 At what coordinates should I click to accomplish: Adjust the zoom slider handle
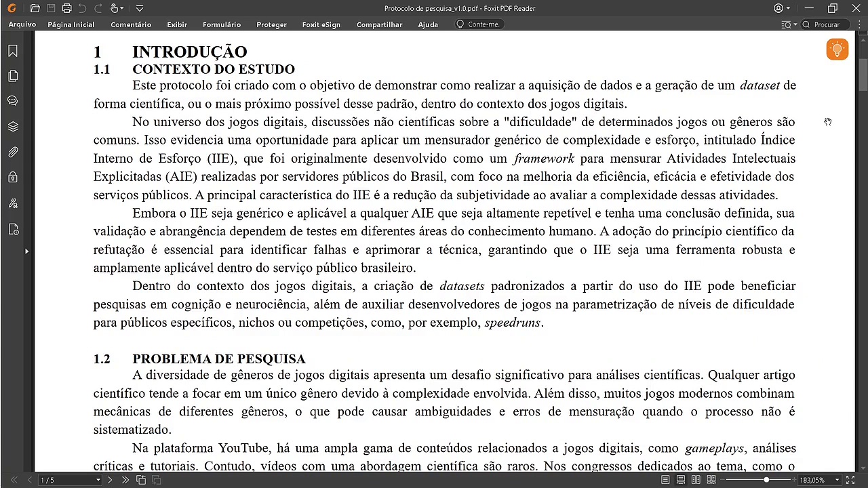pos(766,480)
